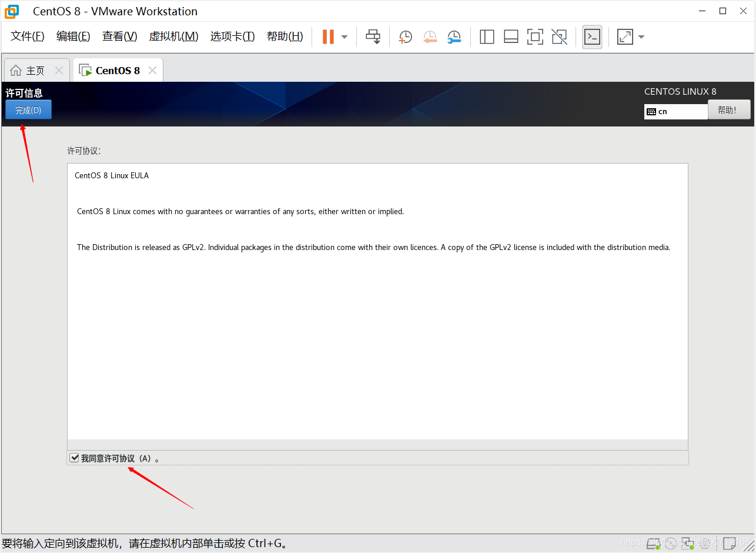Screen dimensions: 756x553
Task: Click the 许可协议: label
Action: click(x=84, y=151)
